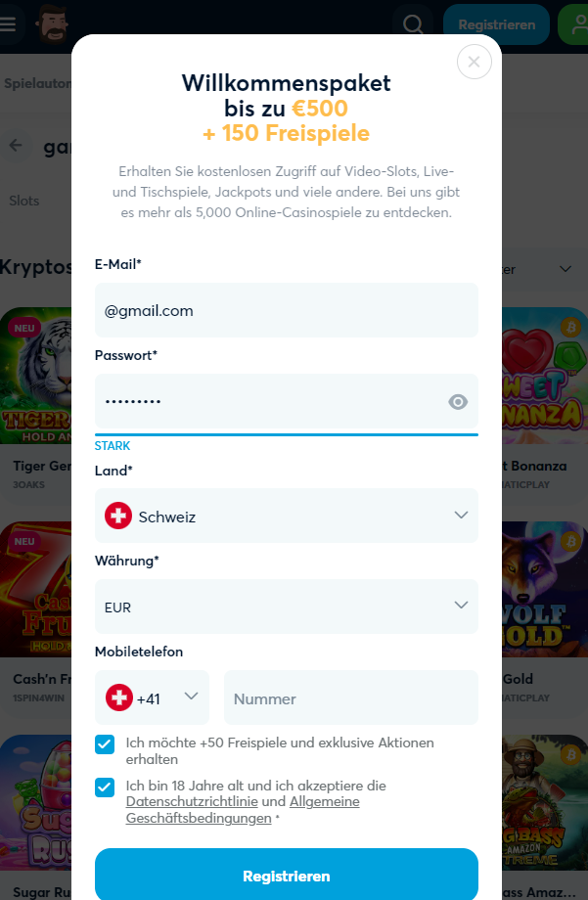This screenshot has width=588, height=900.
Task: Expand the Land dropdown showing Schweiz
Action: click(x=460, y=516)
